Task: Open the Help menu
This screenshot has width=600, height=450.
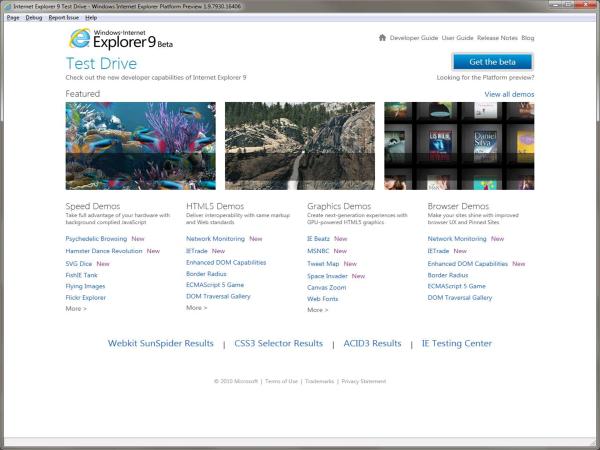Action: coord(91,18)
